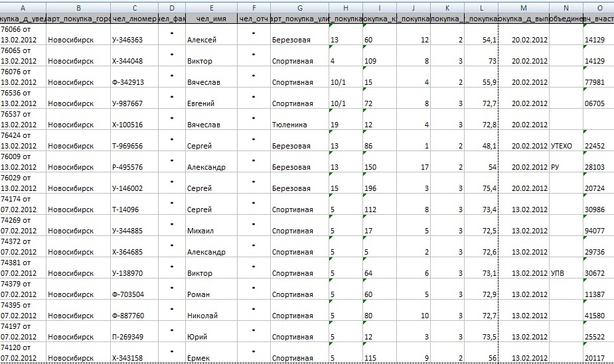Select the Тюленина street cell

289,125
